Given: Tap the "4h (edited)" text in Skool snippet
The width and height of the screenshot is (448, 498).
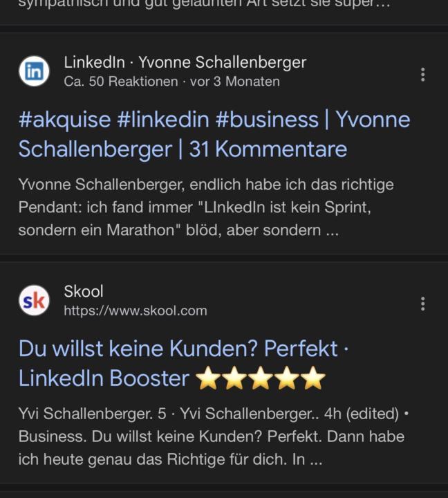Looking at the screenshot, I should click(357, 414).
